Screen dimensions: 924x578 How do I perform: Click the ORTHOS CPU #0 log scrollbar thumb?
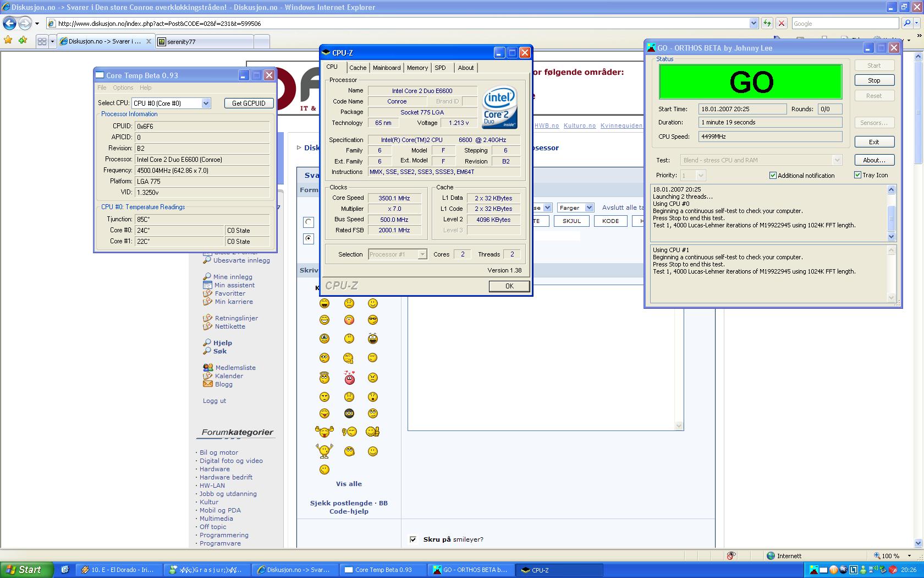pos(892,217)
